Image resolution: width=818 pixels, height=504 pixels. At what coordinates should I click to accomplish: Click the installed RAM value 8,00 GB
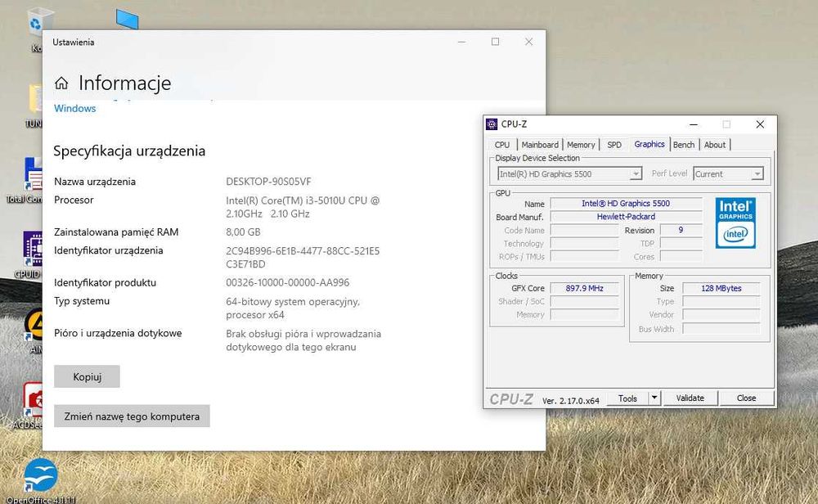tap(243, 232)
